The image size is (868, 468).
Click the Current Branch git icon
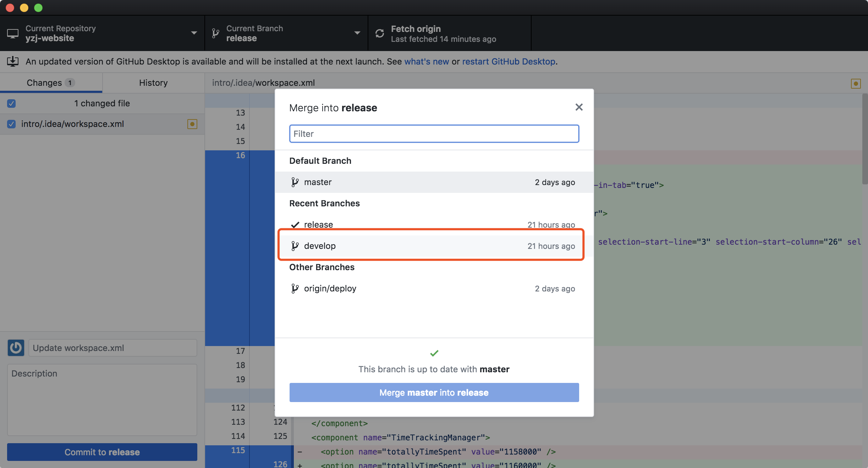215,33
